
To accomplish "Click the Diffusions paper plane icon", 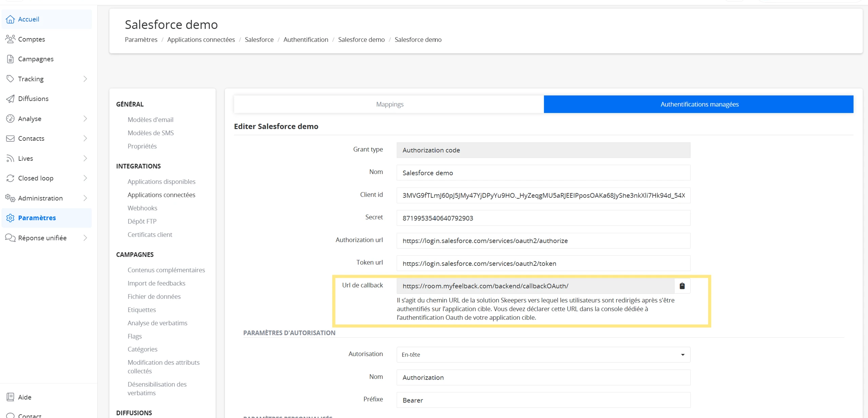I will [x=10, y=99].
